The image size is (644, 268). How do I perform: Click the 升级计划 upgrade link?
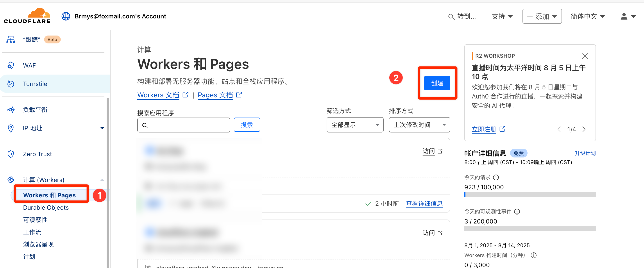point(585,153)
